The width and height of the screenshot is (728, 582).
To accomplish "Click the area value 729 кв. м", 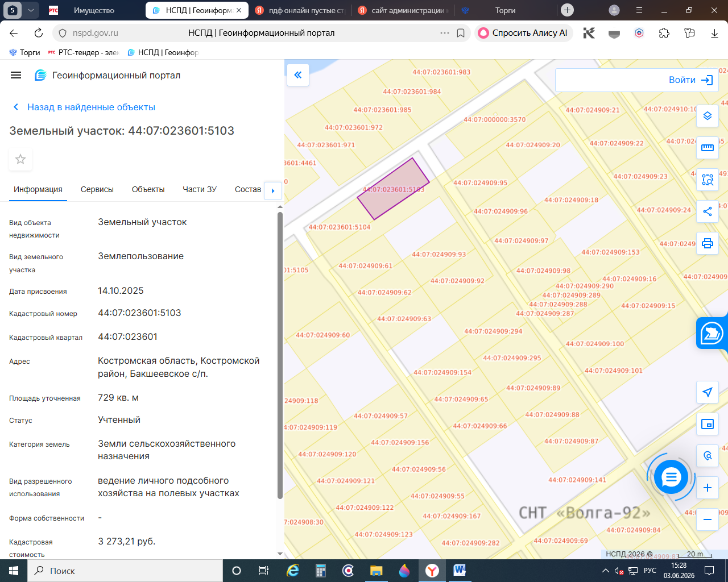I will pyautogui.click(x=118, y=398).
